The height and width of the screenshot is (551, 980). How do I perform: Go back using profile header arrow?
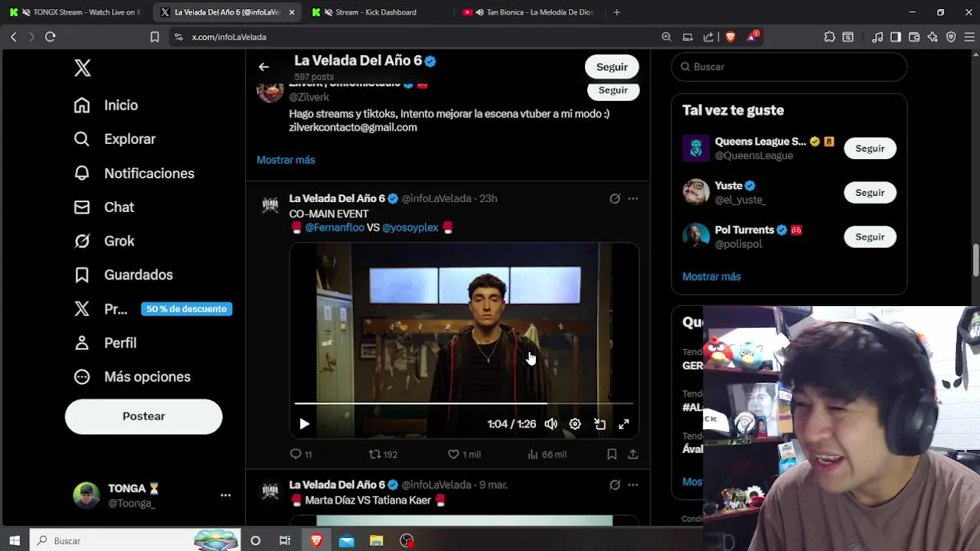pyautogui.click(x=263, y=67)
